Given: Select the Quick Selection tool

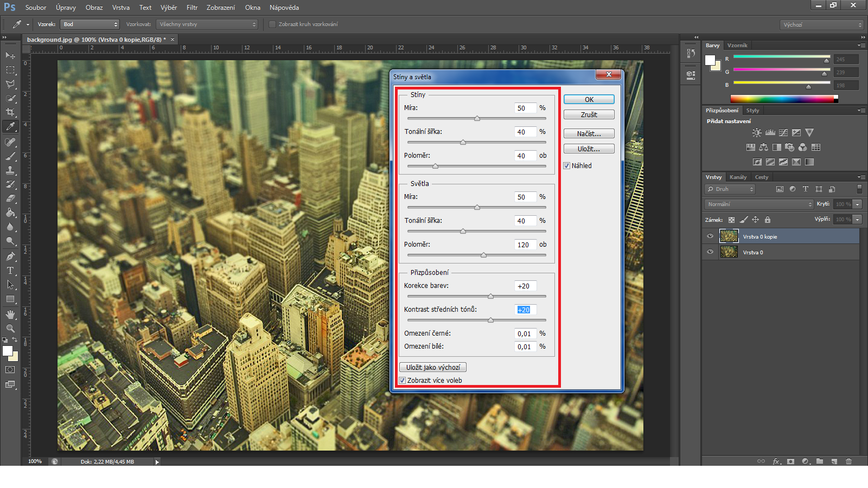Looking at the screenshot, I should tap(10, 98).
